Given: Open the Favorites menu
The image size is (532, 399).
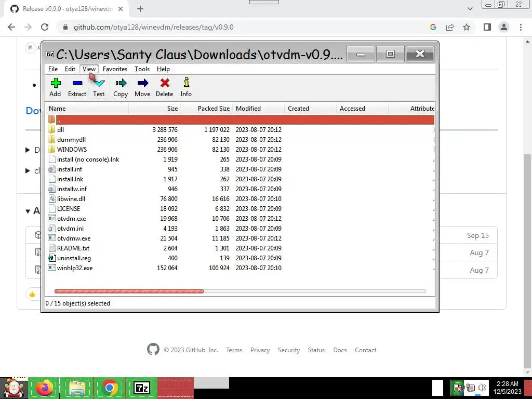Looking at the screenshot, I should [x=115, y=69].
